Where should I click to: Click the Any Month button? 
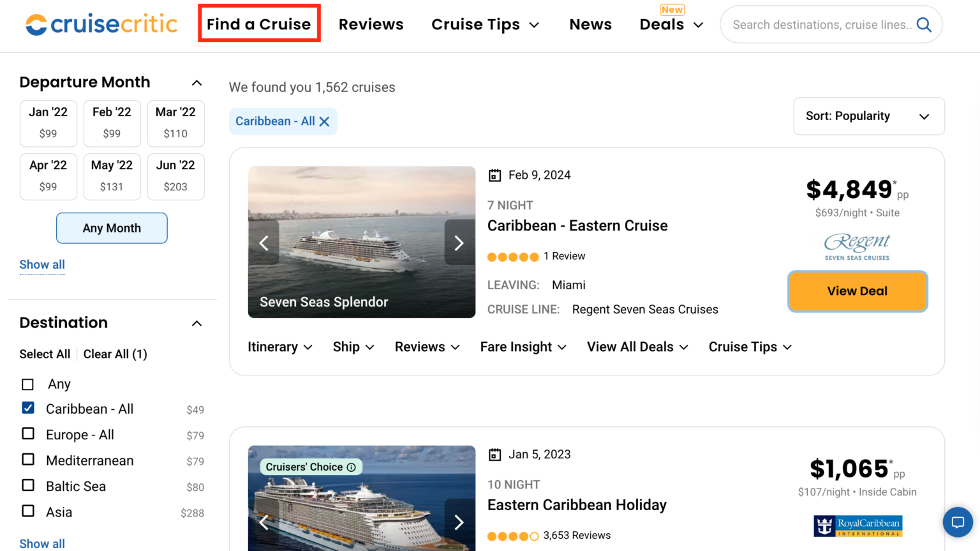[x=112, y=228]
